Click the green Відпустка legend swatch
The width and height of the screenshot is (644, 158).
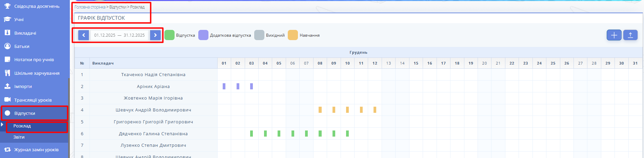pos(169,35)
